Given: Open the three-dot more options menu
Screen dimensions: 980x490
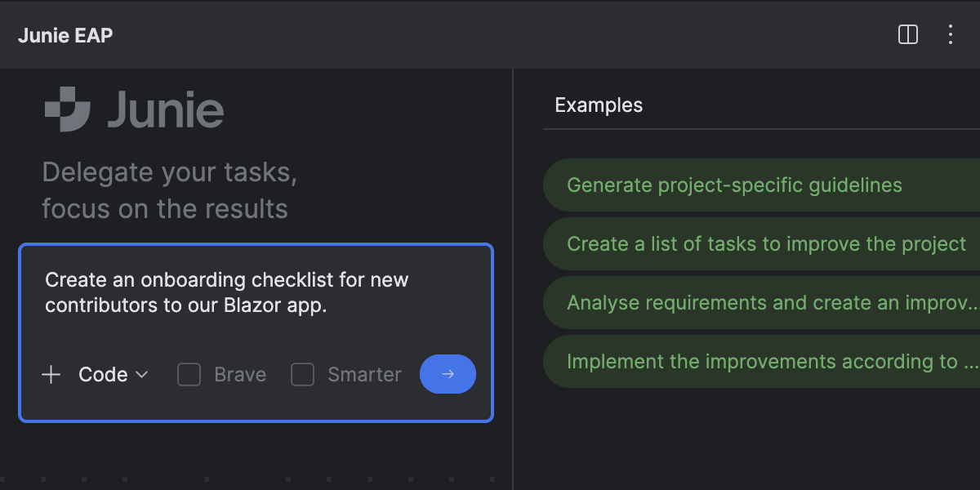Looking at the screenshot, I should click(950, 34).
